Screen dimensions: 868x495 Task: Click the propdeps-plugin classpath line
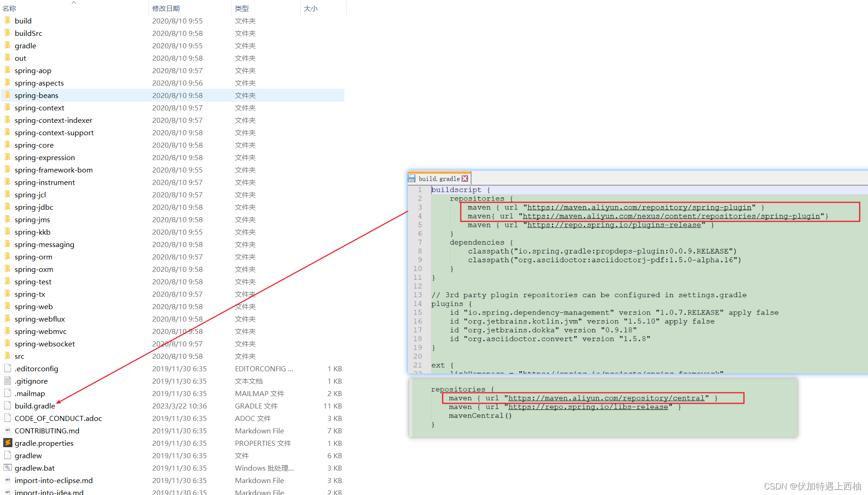602,251
